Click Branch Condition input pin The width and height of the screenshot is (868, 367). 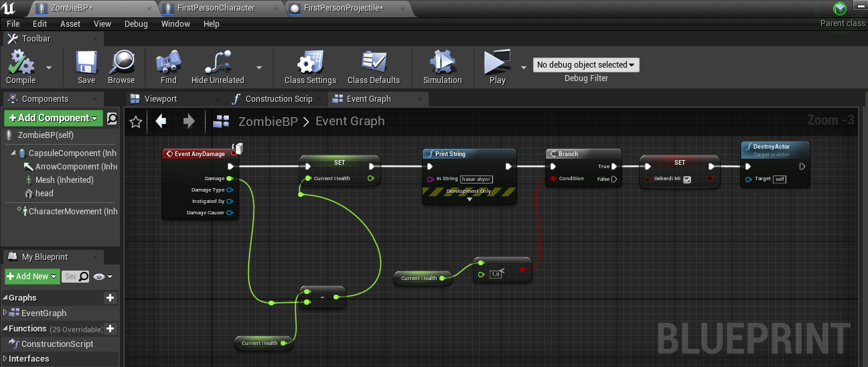(x=553, y=179)
